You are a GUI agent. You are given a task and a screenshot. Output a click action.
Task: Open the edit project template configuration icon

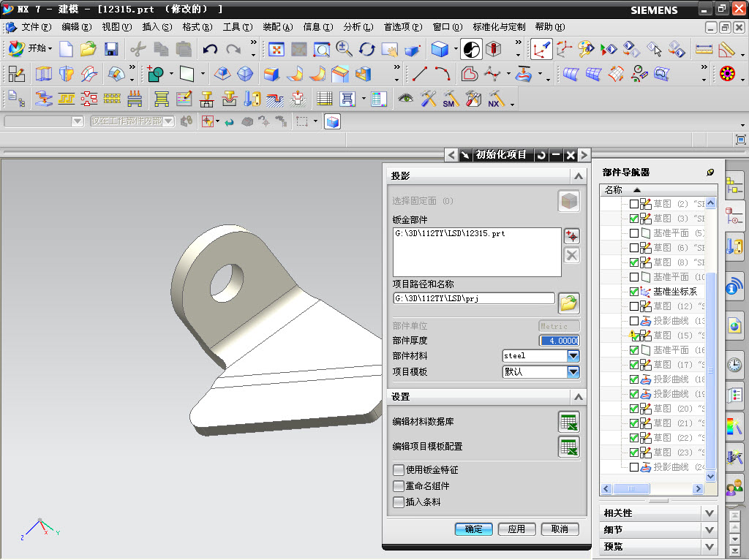(569, 447)
